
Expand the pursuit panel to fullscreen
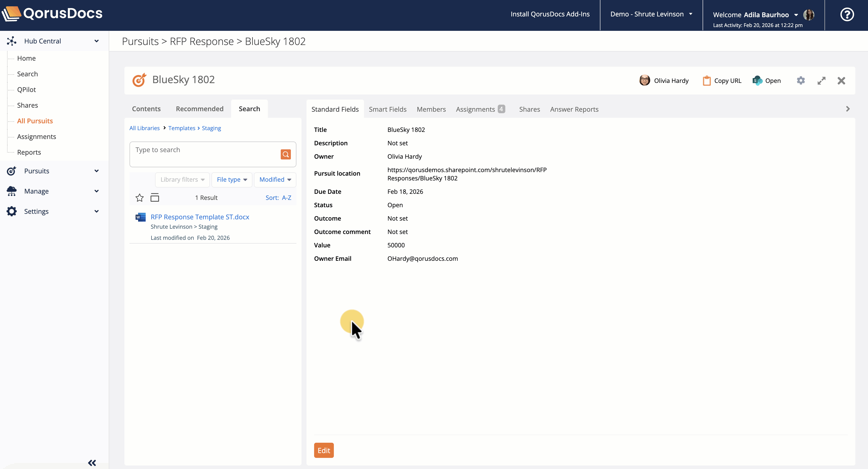[821, 80]
